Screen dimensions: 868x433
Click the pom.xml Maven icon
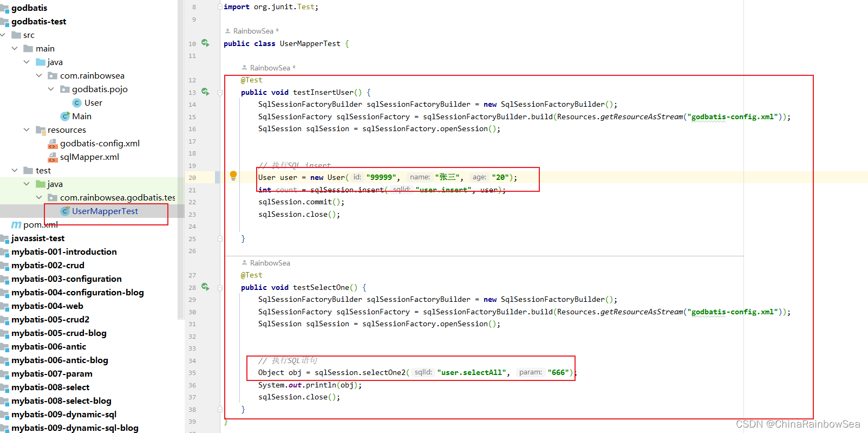click(16, 225)
